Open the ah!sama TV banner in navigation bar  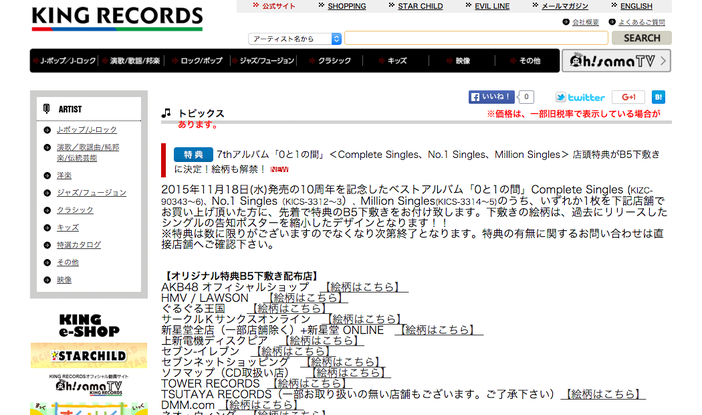(x=616, y=60)
